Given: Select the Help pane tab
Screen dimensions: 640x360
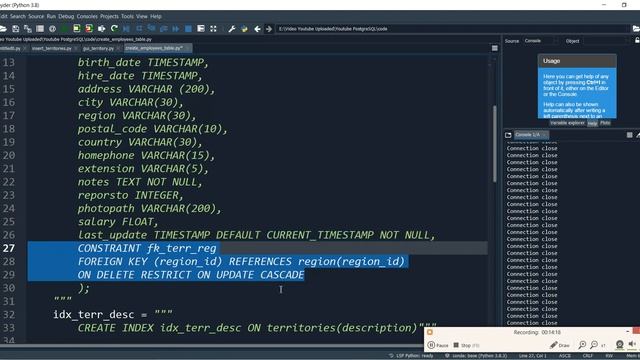Looking at the screenshot, I should pos(592,123).
